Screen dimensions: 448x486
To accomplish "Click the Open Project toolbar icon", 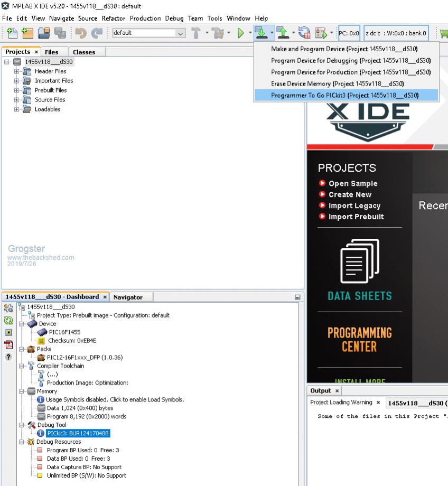I will 44,33.
